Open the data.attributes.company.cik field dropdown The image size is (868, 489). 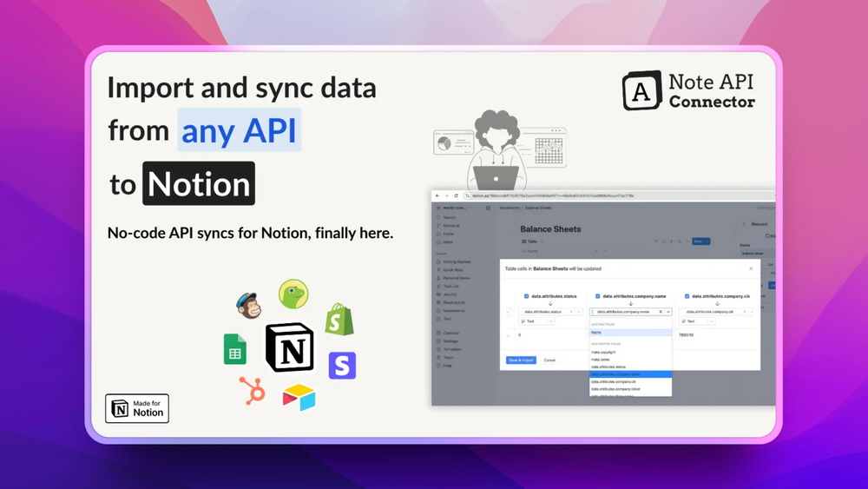[751, 312]
